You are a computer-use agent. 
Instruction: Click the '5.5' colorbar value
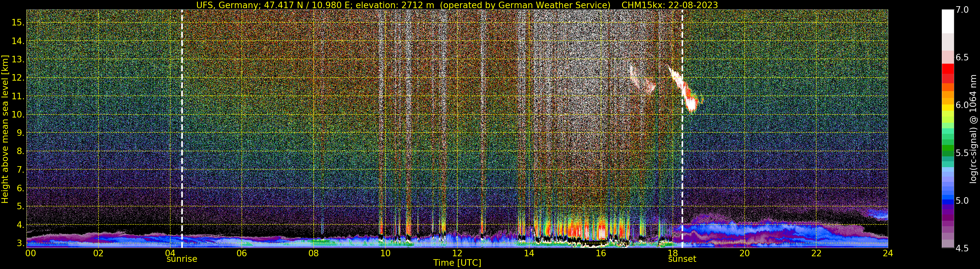(962, 153)
